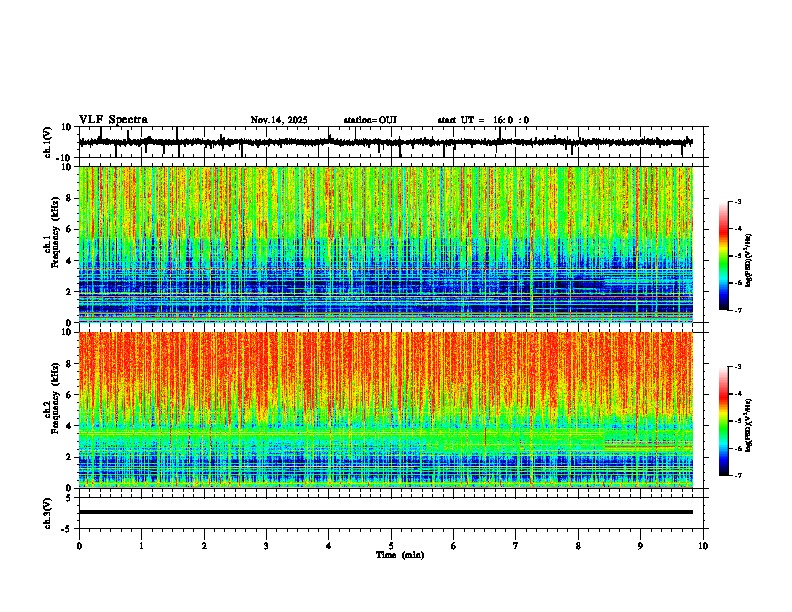This screenshot has height=612, width=792.
Task: Click inside the ch.2 spectrogram panel
Action: point(385,410)
